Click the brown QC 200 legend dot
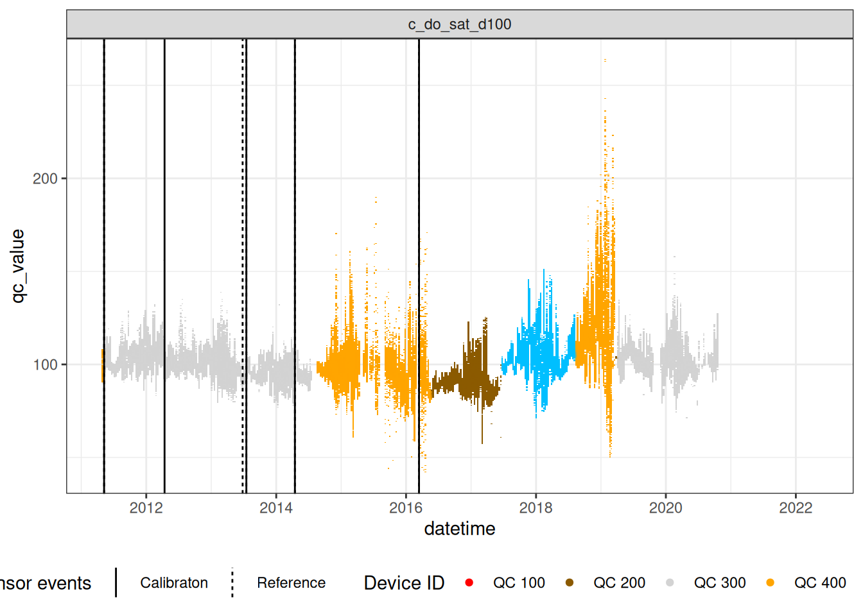The width and height of the screenshot is (863, 616). pos(570,583)
